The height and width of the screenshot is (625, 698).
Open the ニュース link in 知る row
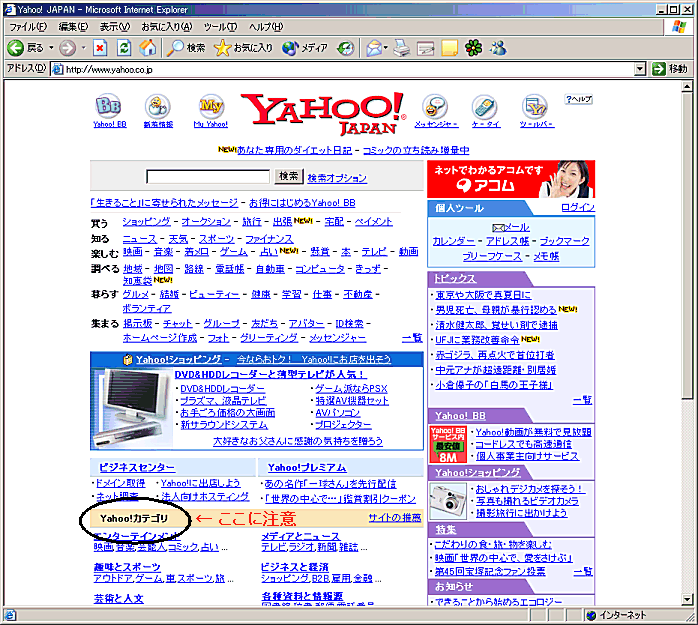(x=140, y=239)
